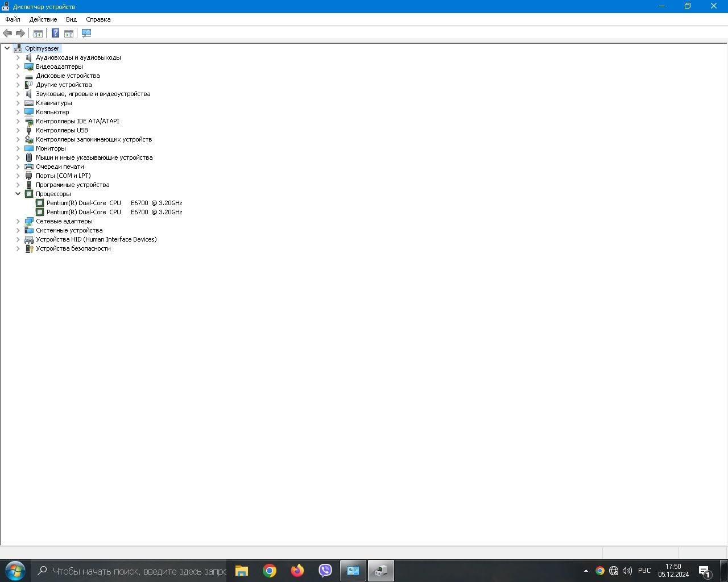Toggle the show/hide action pane icon
Viewport: 728px width, 582px height.
point(69,33)
